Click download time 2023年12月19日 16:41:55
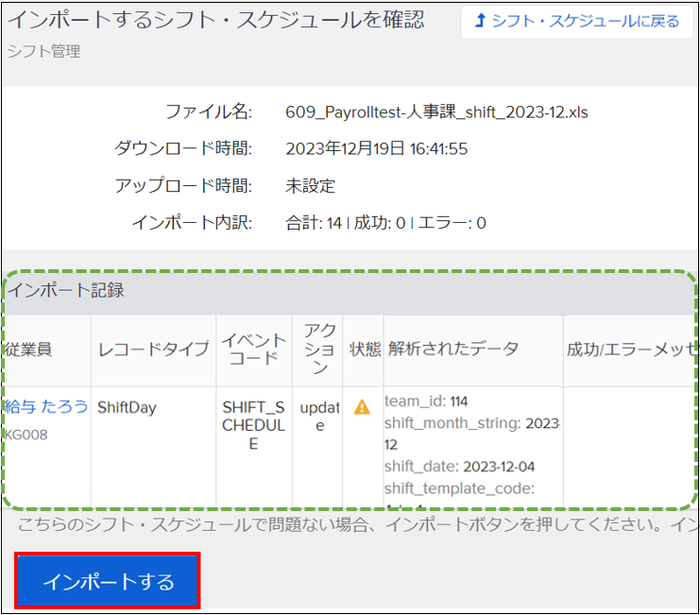 (x=376, y=148)
